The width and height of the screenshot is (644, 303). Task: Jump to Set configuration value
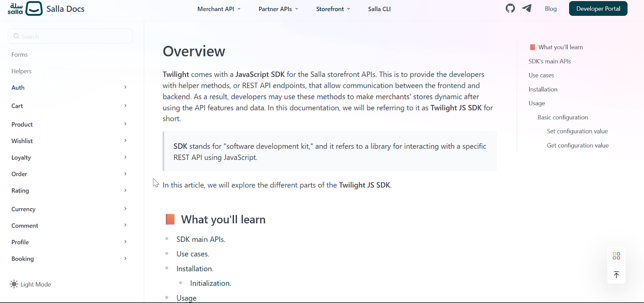click(x=577, y=131)
